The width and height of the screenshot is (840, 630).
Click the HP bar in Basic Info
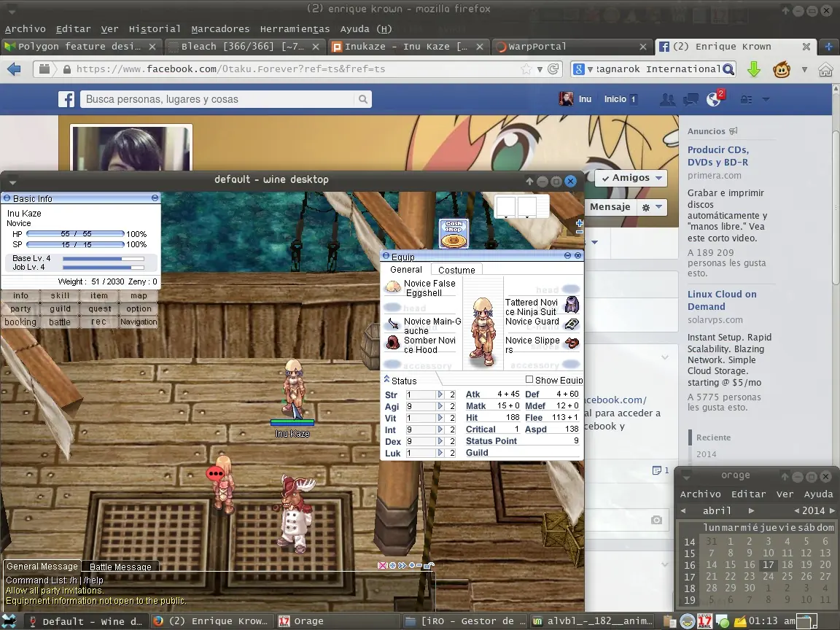76,233
